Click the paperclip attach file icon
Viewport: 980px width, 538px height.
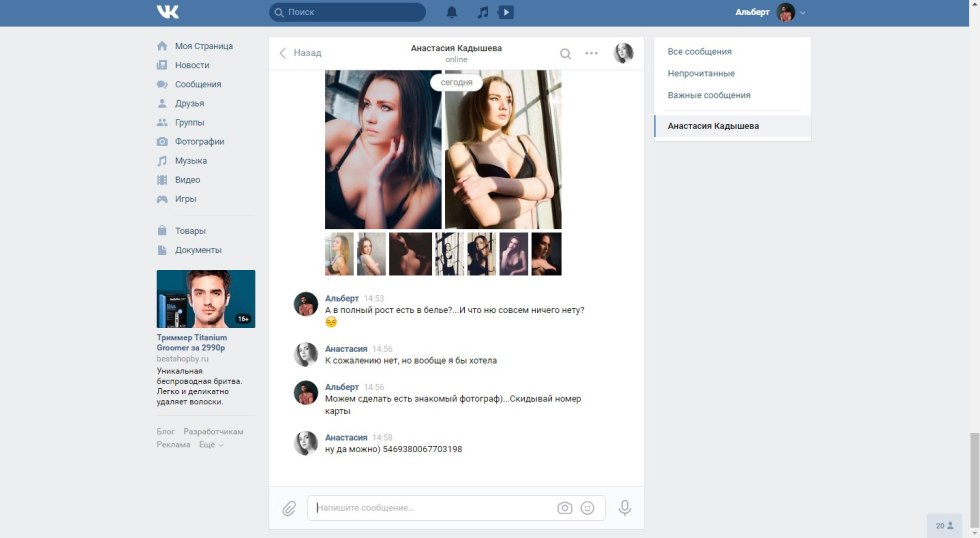(x=289, y=508)
